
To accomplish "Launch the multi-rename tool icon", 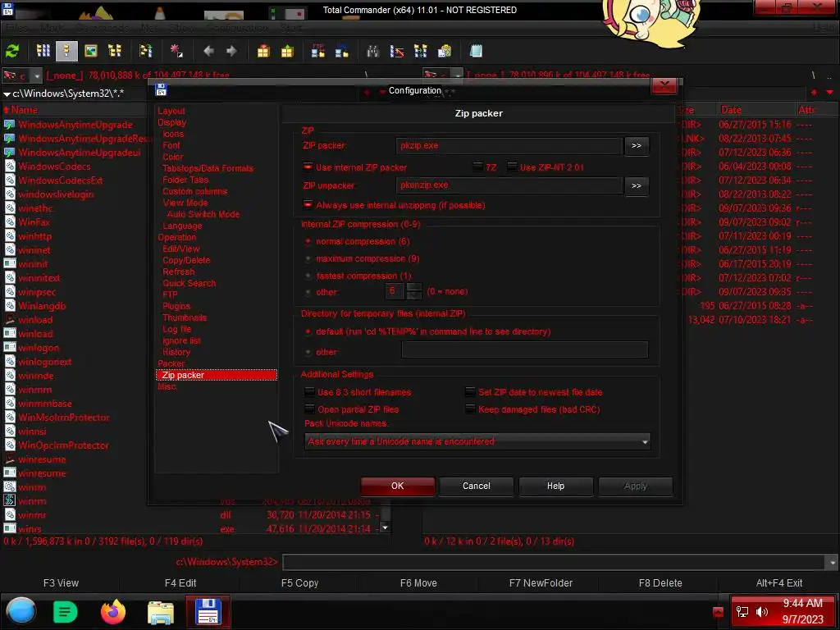I will pos(397,52).
